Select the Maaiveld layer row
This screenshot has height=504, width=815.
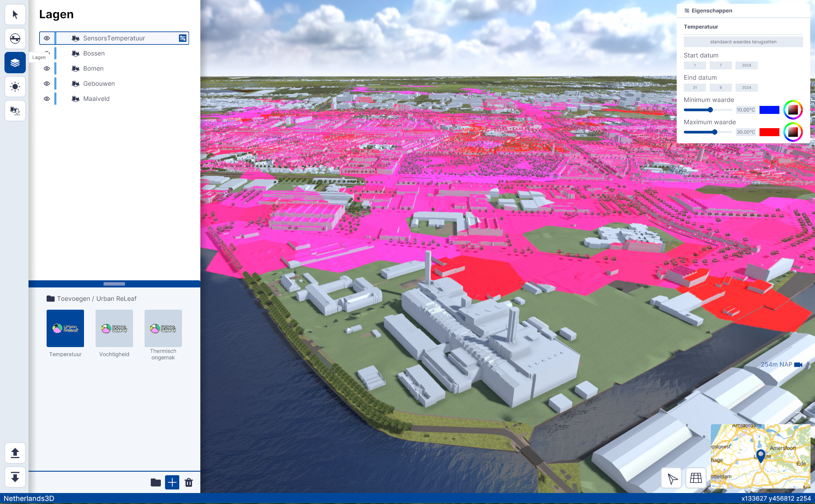tap(114, 99)
